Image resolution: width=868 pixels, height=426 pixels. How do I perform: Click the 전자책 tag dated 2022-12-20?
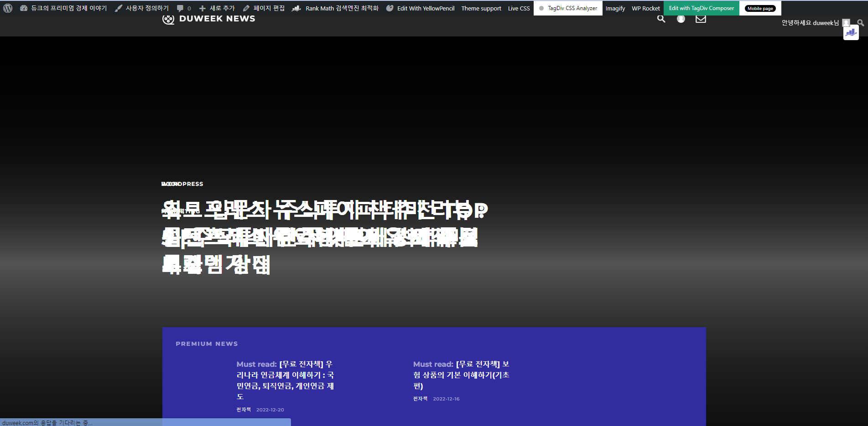pos(244,410)
